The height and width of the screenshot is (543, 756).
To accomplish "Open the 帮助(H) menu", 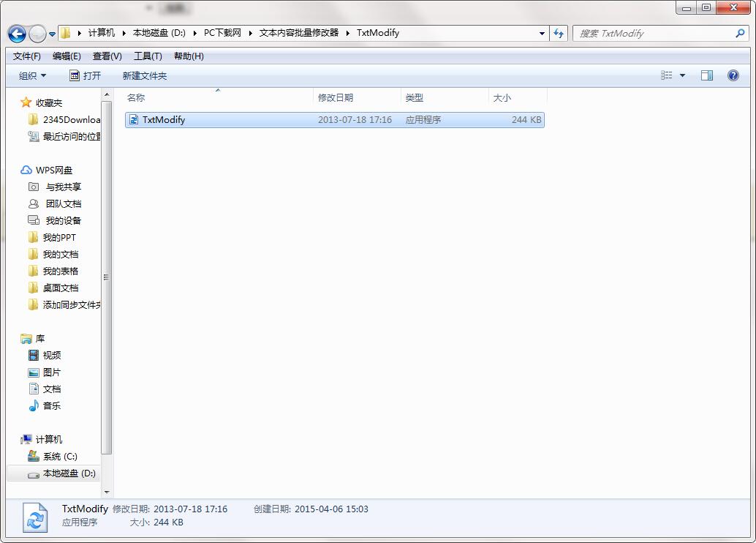I will tap(189, 56).
